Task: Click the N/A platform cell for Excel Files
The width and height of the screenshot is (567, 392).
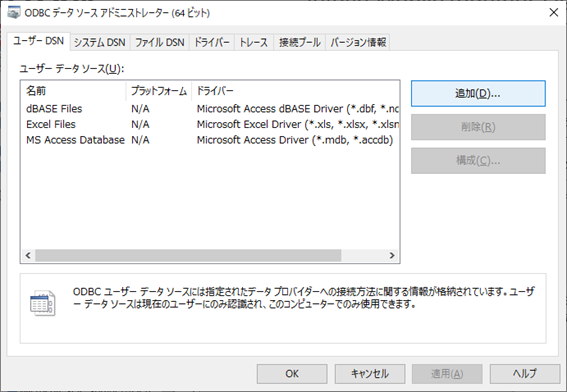Action: point(140,124)
